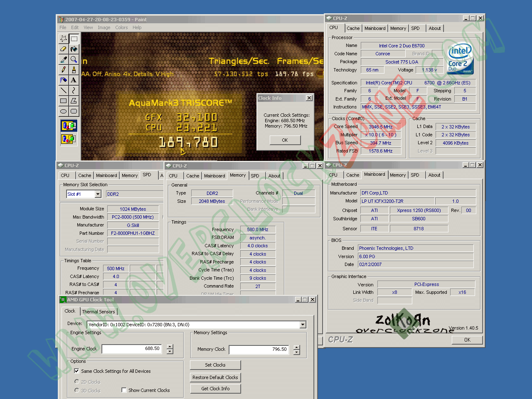The width and height of the screenshot is (532, 399).
Task: Select the Rectangle shape tool
Action: pos(64,101)
